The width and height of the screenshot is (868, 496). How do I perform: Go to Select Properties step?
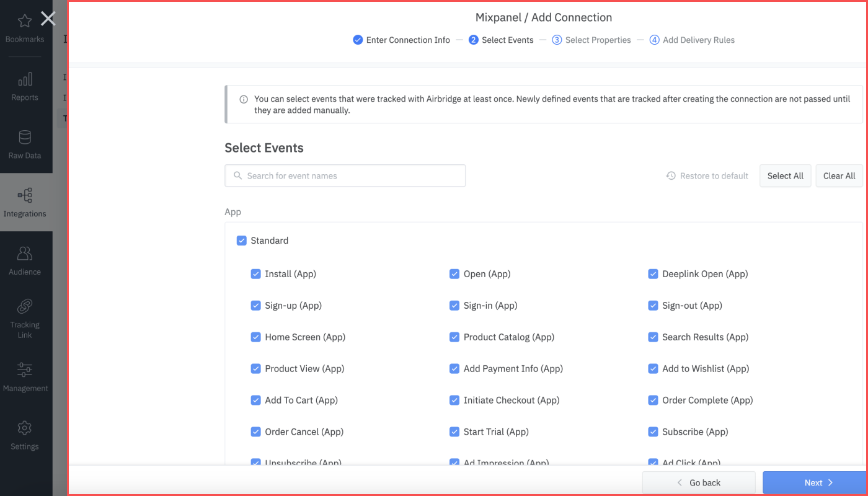[591, 40]
